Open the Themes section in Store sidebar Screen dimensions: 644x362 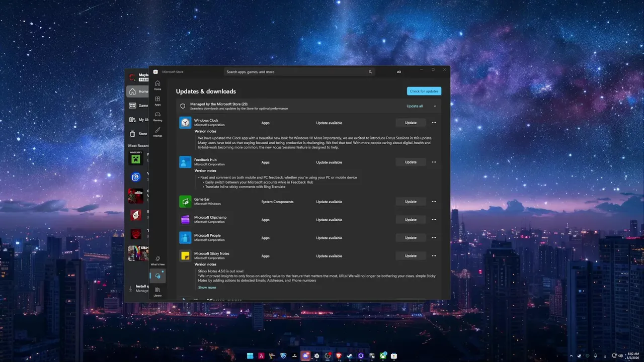157,132
